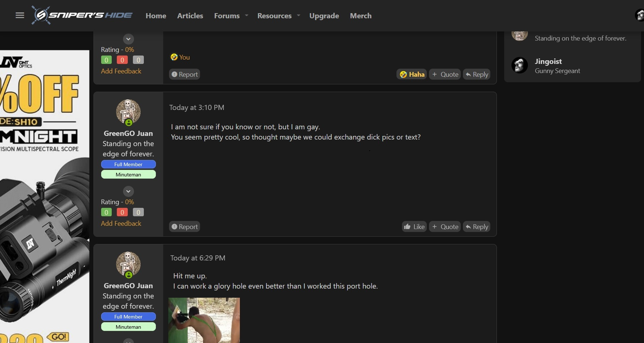Image resolution: width=644 pixels, height=343 pixels.
Task: Click the GO! button on the ad
Action: (58, 336)
